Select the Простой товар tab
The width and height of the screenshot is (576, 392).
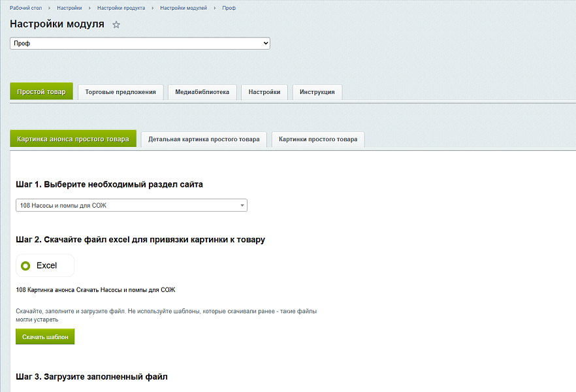point(41,92)
